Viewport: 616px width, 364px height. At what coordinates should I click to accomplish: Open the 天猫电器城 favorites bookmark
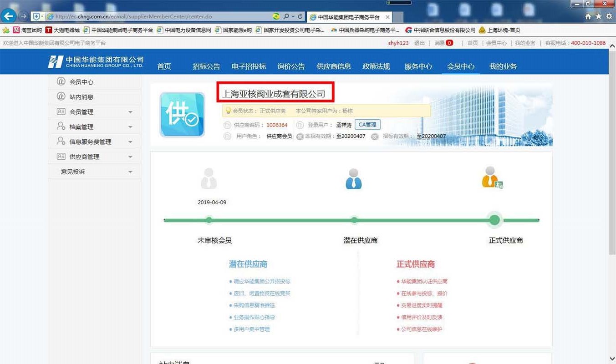(x=62, y=30)
